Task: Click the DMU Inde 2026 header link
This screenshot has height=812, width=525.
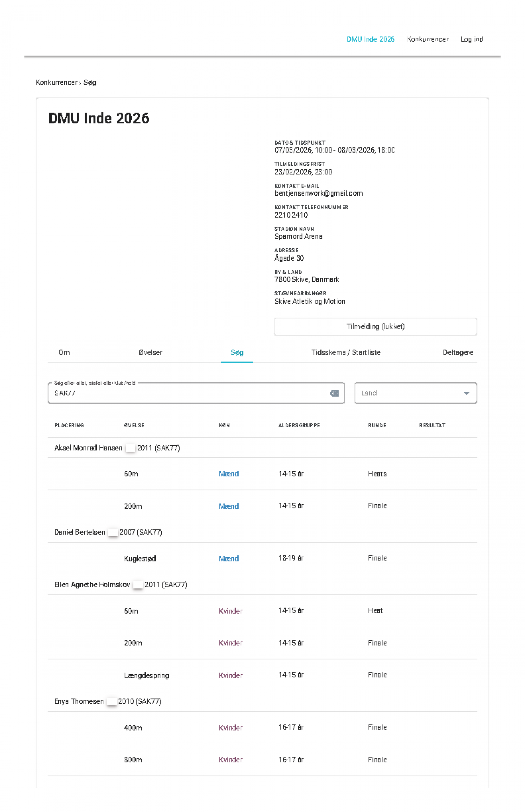Action: 370,39
